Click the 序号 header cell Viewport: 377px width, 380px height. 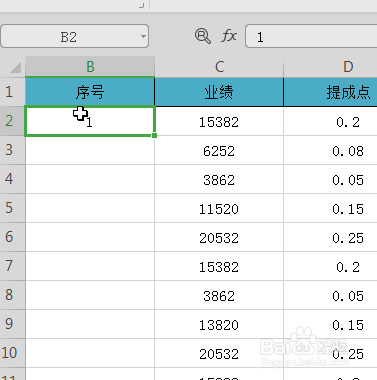tap(90, 92)
